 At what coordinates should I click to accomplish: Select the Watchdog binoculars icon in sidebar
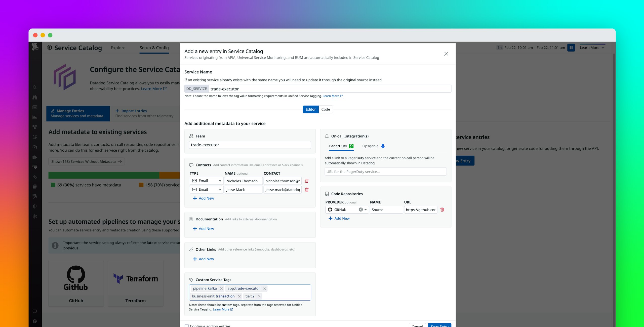(35, 97)
